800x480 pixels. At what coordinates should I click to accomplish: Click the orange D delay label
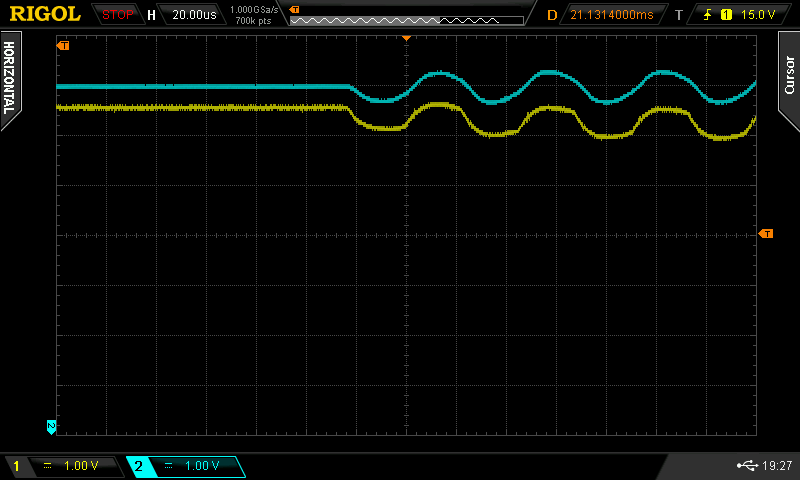point(551,15)
